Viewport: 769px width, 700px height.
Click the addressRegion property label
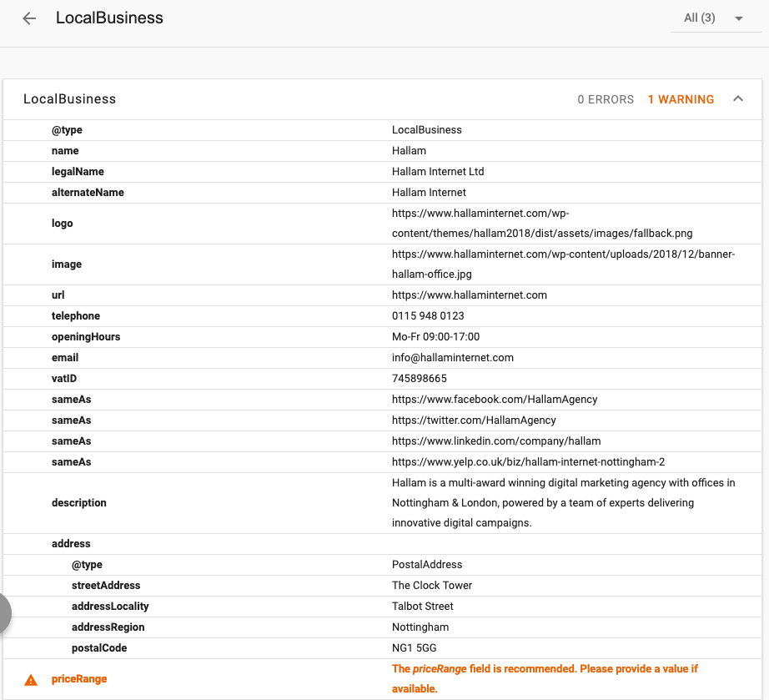click(108, 627)
